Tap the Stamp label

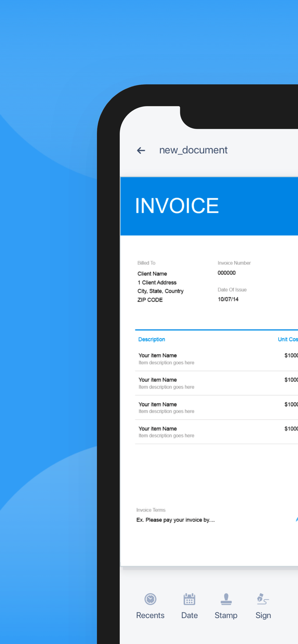point(226,615)
